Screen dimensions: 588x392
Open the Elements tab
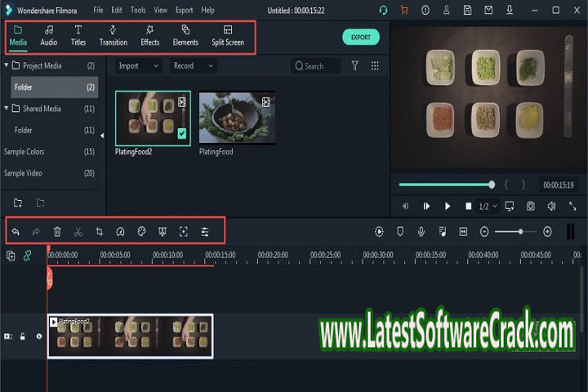(x=185, y=36)
